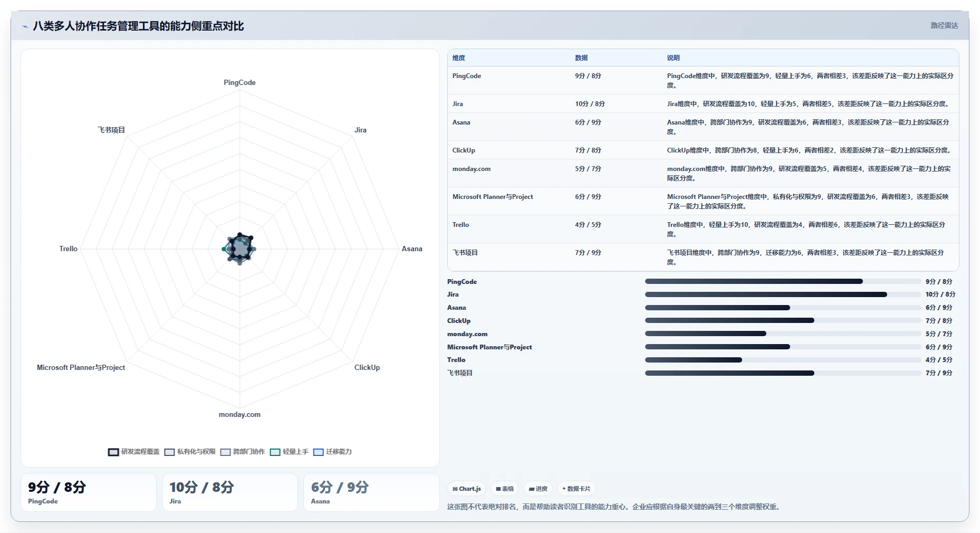Image resolution: width=980 pixels, height=533 pixels.
Task: Select the 维度 column header
Action: coord(459,58)
